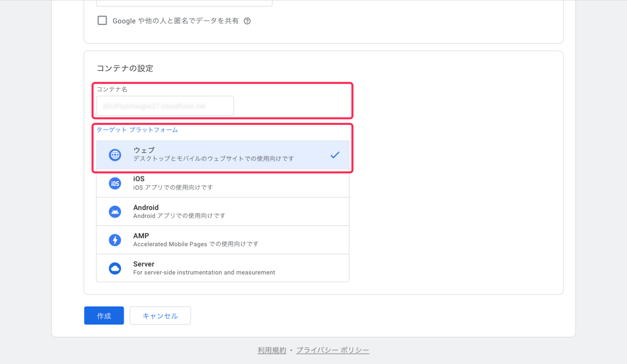627x364 pixels.
Task: Click the blue checkmark on ウェブ row
Action: (335, 155)
